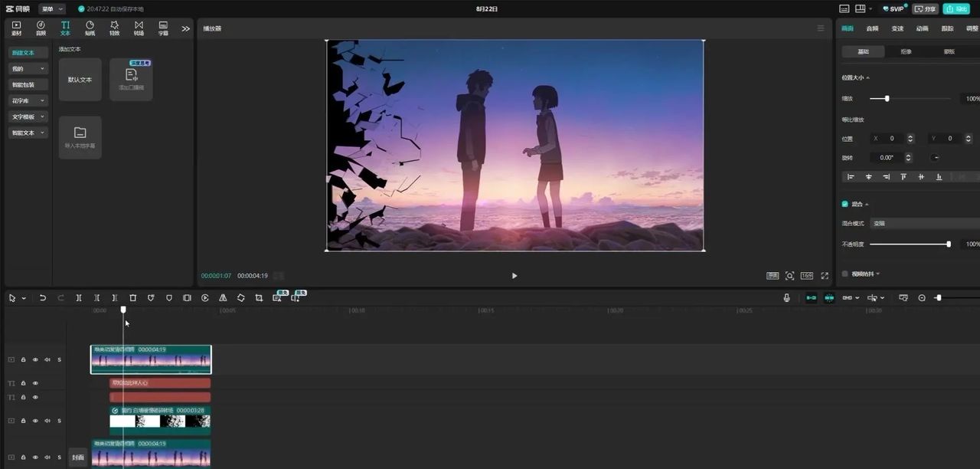Open the 菜单 menu dropdown
980x469 pixels.
(x=52, y=9)
